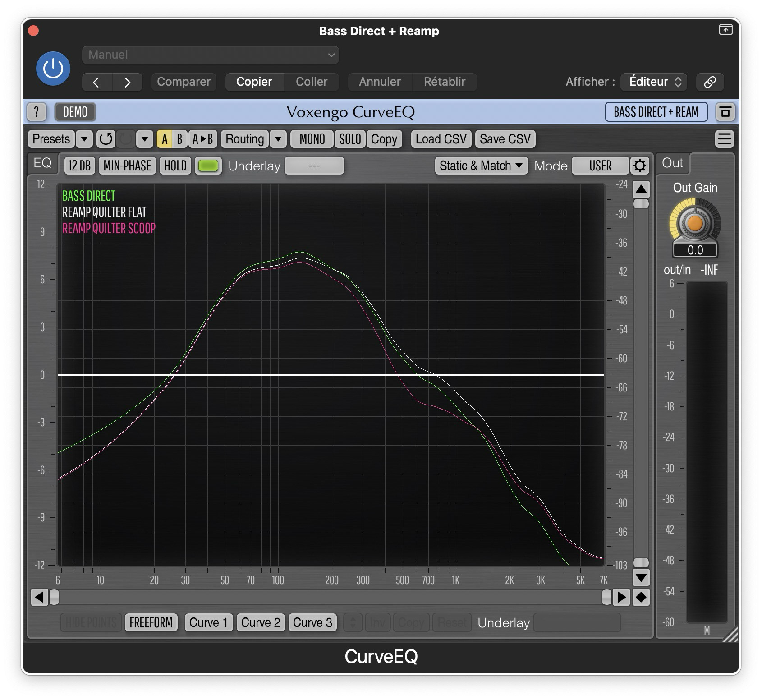762x700 pixels.
Task: Click the dimmed redo circular arrow icon
Action: 126,139
